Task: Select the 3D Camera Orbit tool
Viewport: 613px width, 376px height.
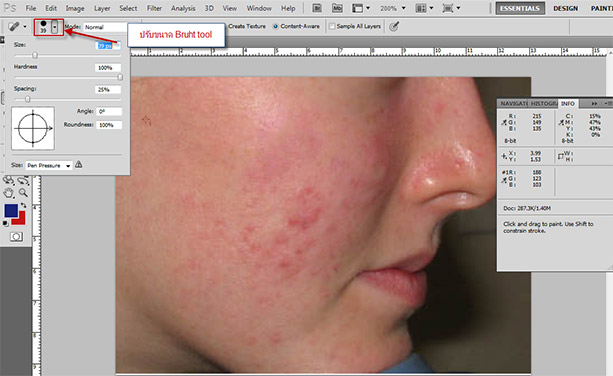Action: point(23,181)
